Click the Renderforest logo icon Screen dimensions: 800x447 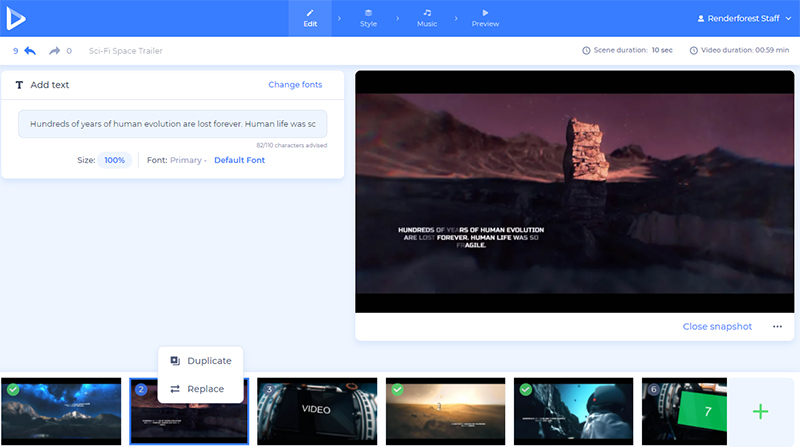coord(18,18)
